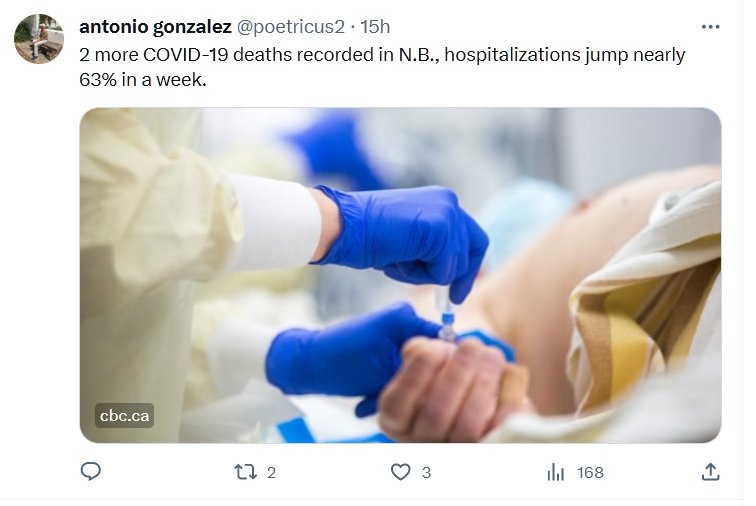Click the retweet count of 2
The width and height of the screenshot is (756, 506).
tap(271, 472)
